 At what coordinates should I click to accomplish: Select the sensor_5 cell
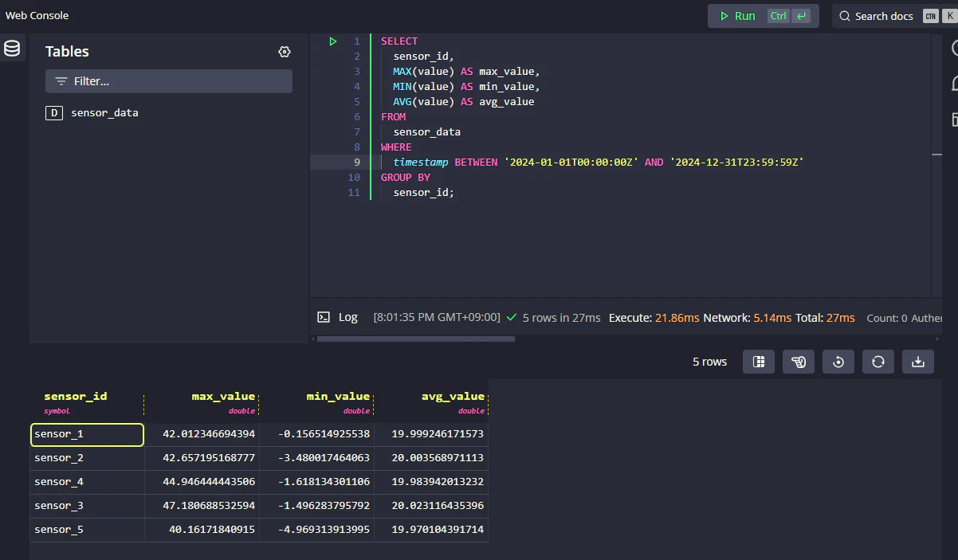[88, 531]
